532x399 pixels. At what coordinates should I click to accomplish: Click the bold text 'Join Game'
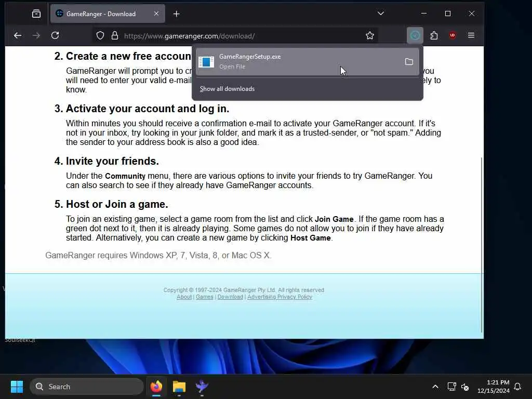tap(334, 219)
